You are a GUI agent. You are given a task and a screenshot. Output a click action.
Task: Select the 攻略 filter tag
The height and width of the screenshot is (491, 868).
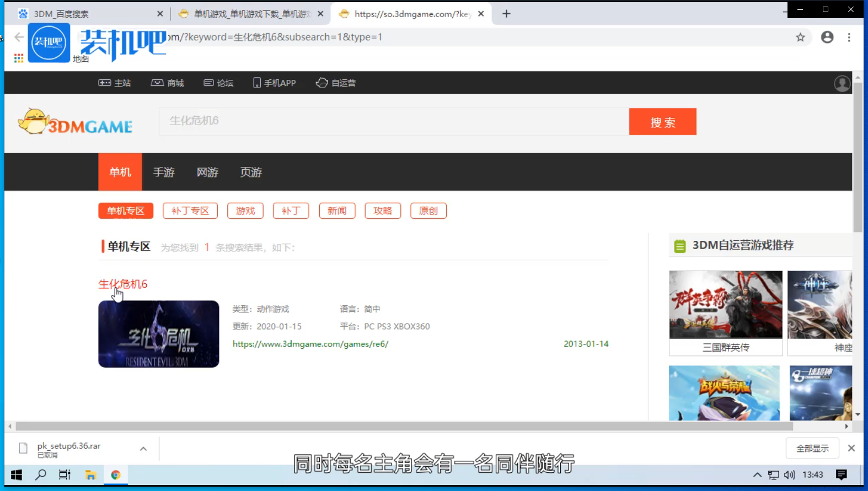click(383, 211)
